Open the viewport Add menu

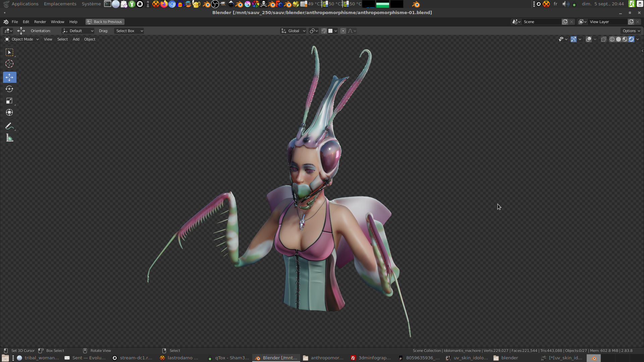76,39
